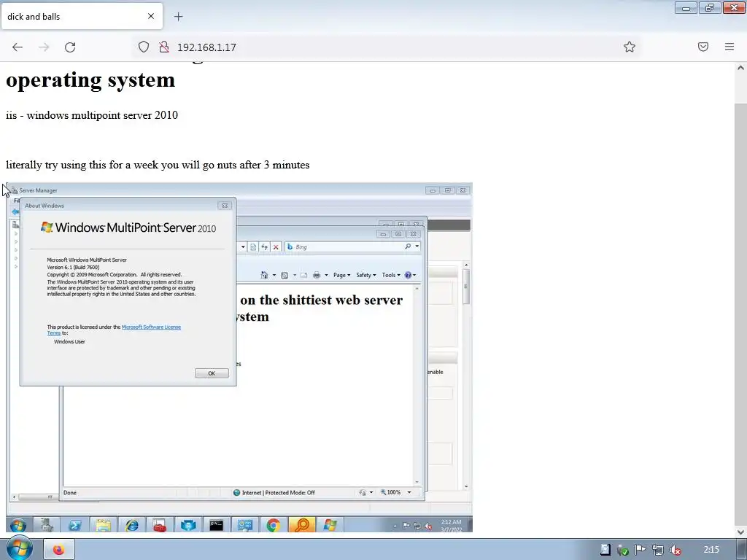Click the file explorer folder icon on embedded taskbar
This screenshot has width=747, height=560.
tap(104, 525)
